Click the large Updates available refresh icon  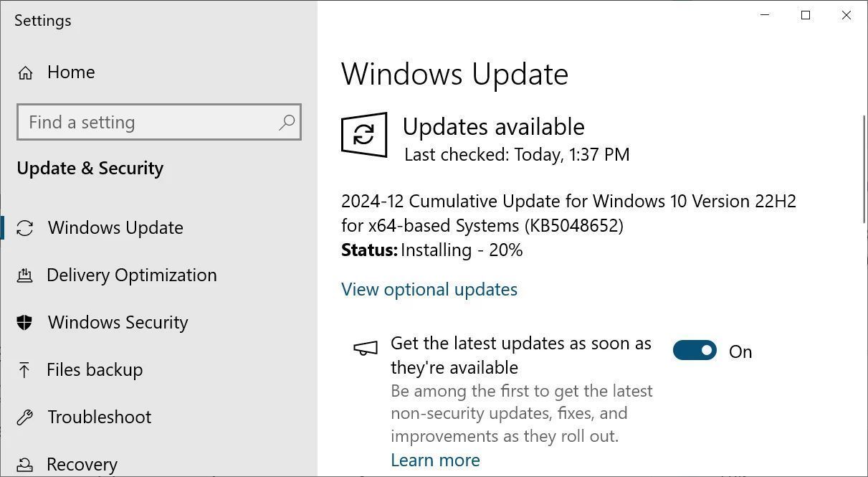364,134
